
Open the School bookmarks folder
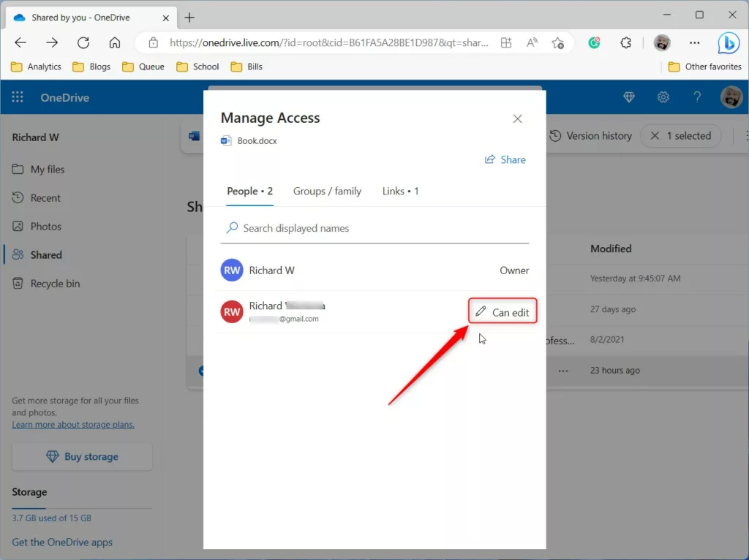pyautogui.click(x=197, y=67)
